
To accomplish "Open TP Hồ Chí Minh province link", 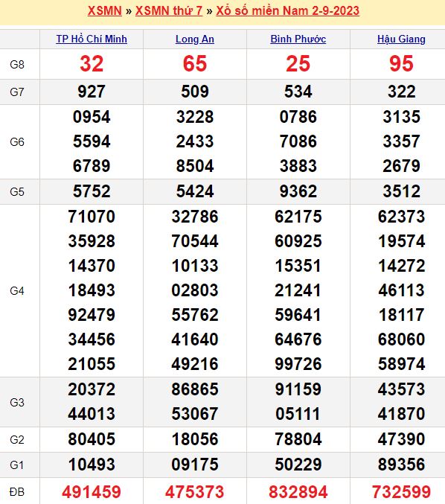I will [x=92, y=39].
